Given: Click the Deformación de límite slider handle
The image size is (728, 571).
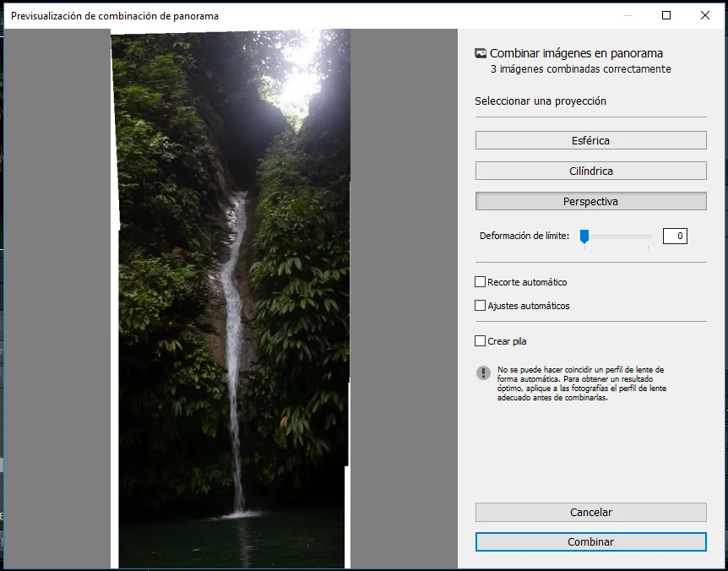Looking at the screenshot, I should [x=584, y=236].
